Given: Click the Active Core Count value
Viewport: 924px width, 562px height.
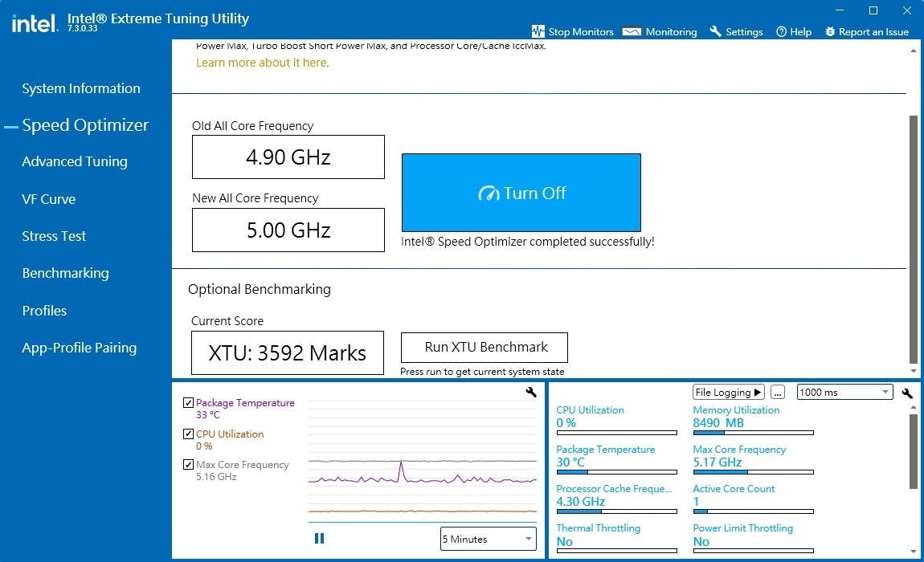Looking at the screenshot, I should tap(696, 502).
